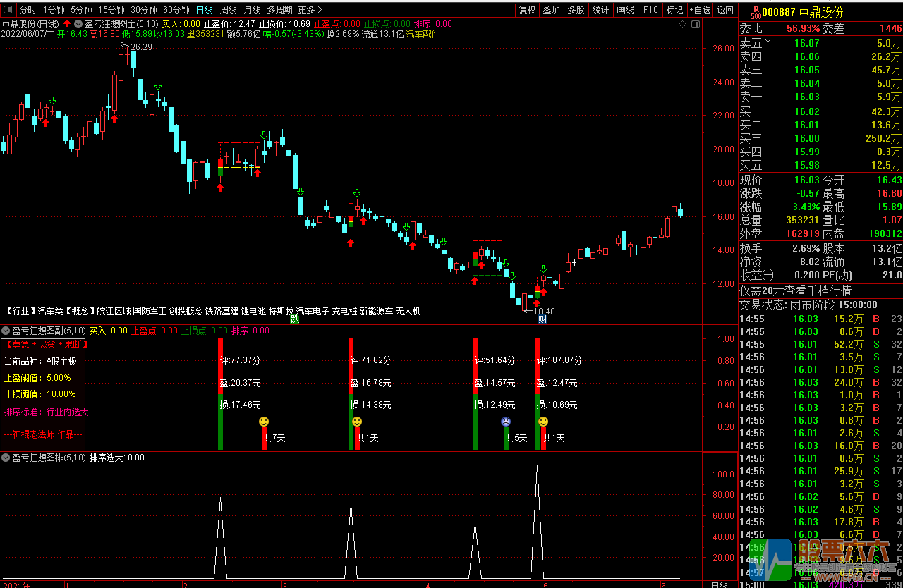Image resolution: width=903 pixels, height=588 pixels.
Task: Click the 返回 back button
Action: (725, 10)
